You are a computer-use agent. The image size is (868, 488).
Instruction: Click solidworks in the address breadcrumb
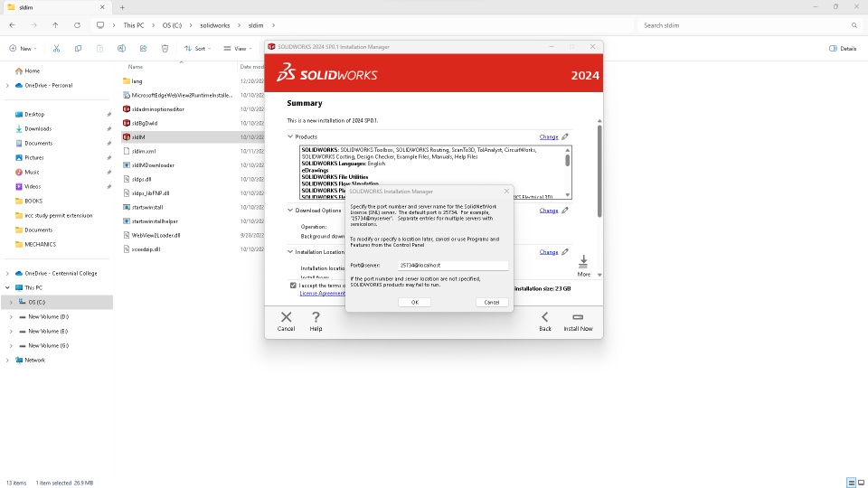[215, 25]
